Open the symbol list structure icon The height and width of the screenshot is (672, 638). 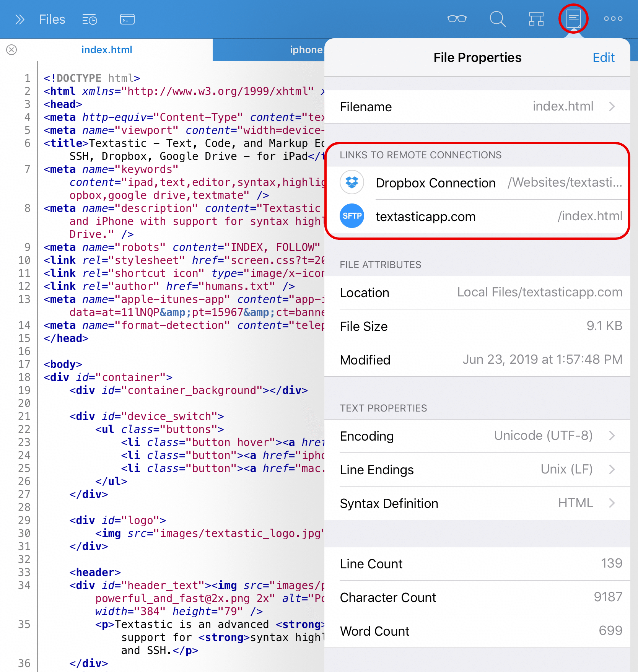536,19
